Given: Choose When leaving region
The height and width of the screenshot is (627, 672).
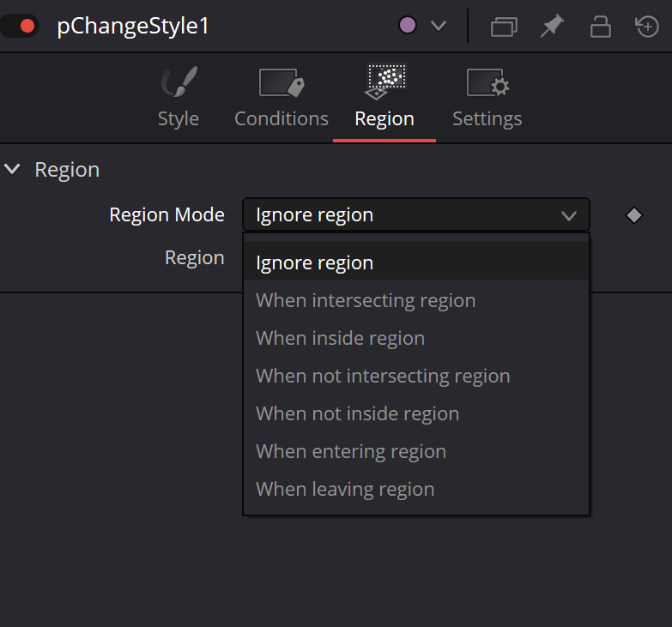Looking at the screenshot, I should [x=416, y=489].
